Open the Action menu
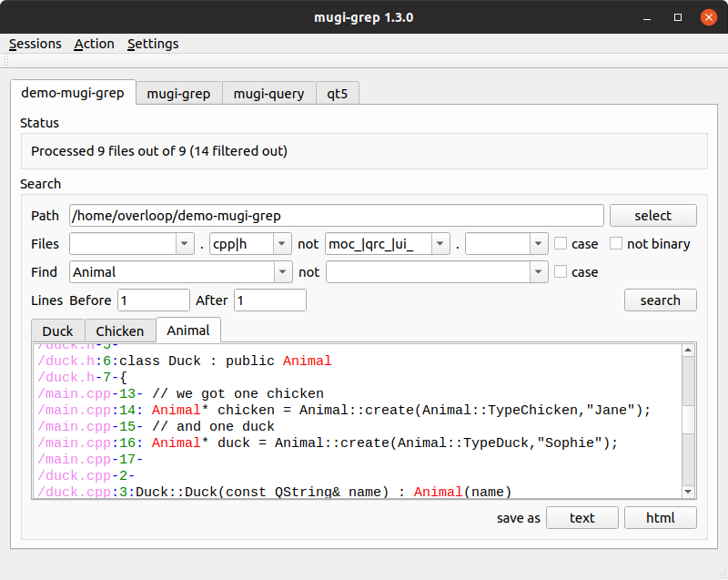Image resolution: width=728 pixels, height=580 pixels. pos(94,44)
